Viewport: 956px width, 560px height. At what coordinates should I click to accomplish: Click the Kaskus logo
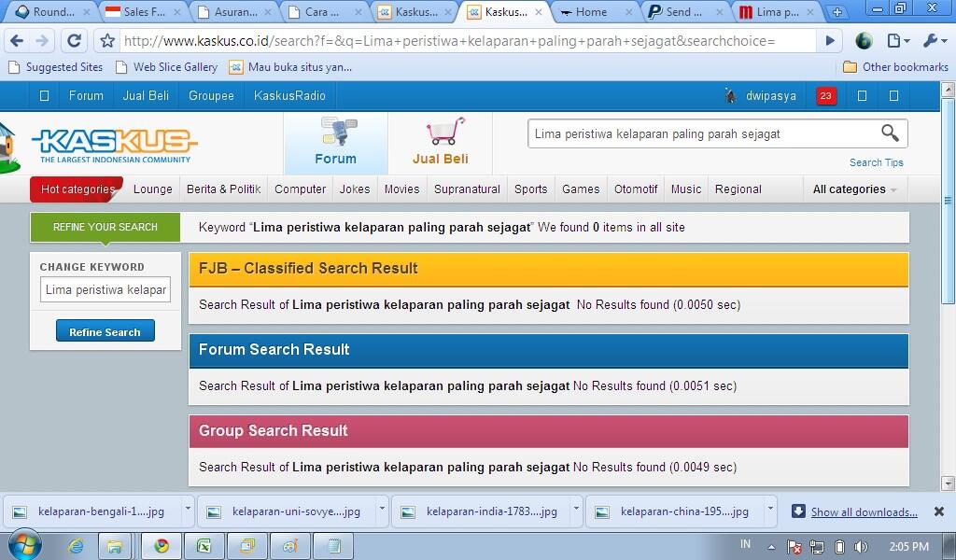pos(115,144)
